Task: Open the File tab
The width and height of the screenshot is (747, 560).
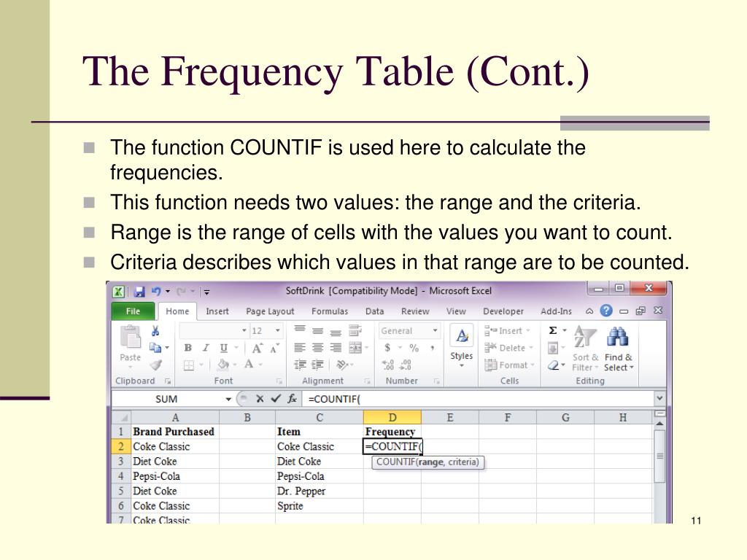Action: click(x=133, y=311)
